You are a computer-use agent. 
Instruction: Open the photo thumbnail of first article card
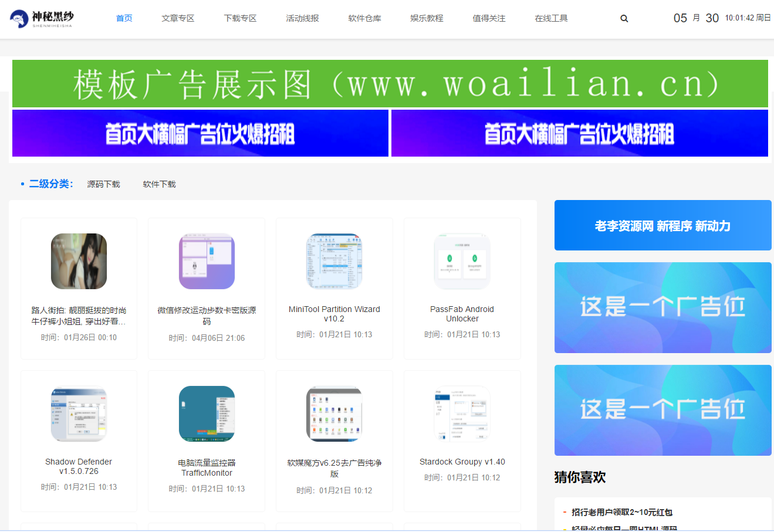coord(79,262)
